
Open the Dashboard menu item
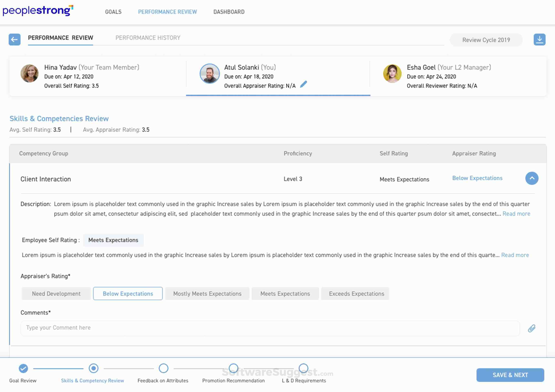pyautogui.click(x=228, y=12)
